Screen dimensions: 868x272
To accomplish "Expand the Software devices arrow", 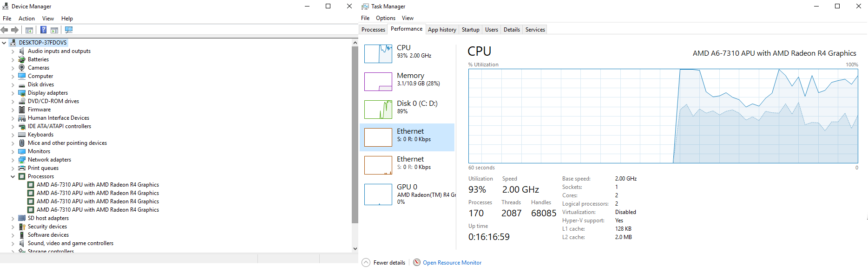I will (x=13, y=235).
